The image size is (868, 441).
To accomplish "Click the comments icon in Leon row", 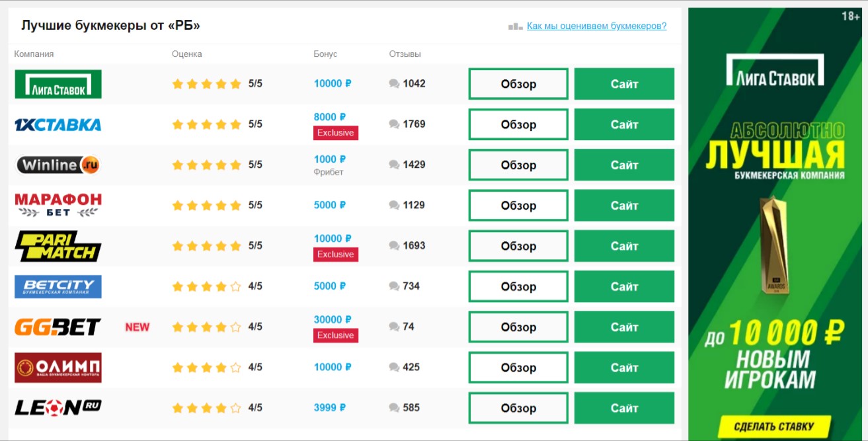I will (x=395, y=408).
